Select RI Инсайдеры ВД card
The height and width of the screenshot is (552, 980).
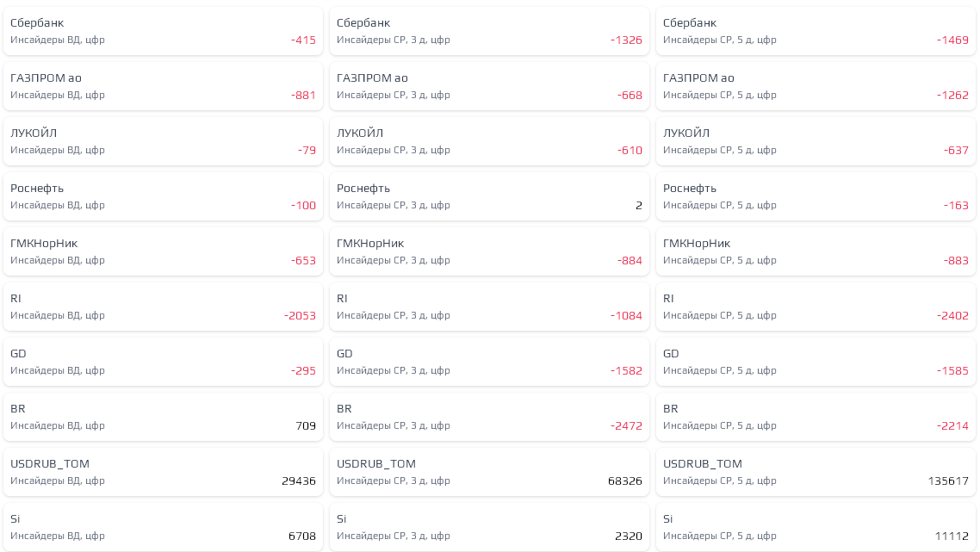163,307
